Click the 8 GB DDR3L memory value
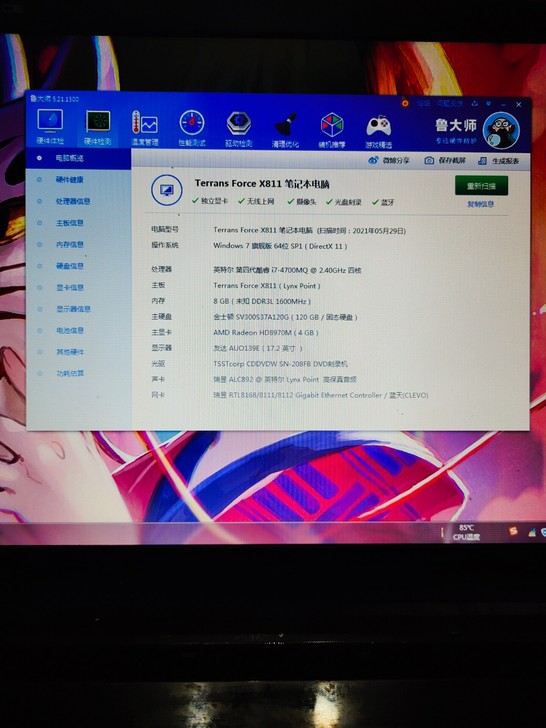Viewport: 546px width, 728px height. click(262, 301)
